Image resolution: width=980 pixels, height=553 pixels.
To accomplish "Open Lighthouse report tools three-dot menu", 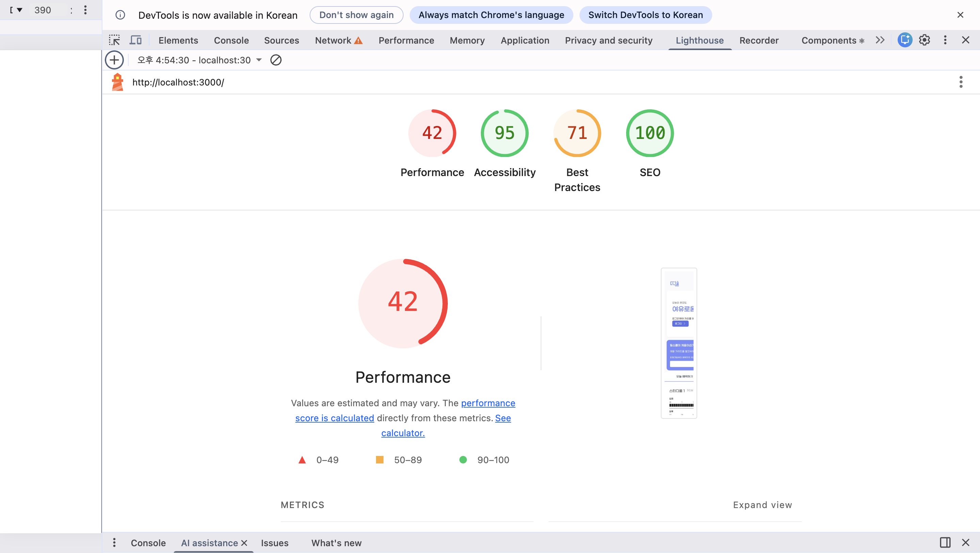I will tap(961, 82).
